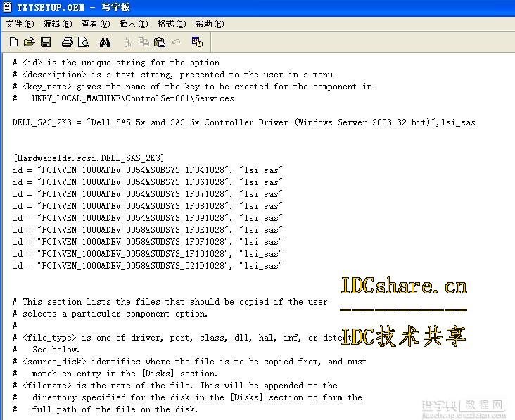Click the HKEY_LOCAL_MACHINE\ControlSet001\Services line
The image size is (515, 420).
[x=123, y=98]
